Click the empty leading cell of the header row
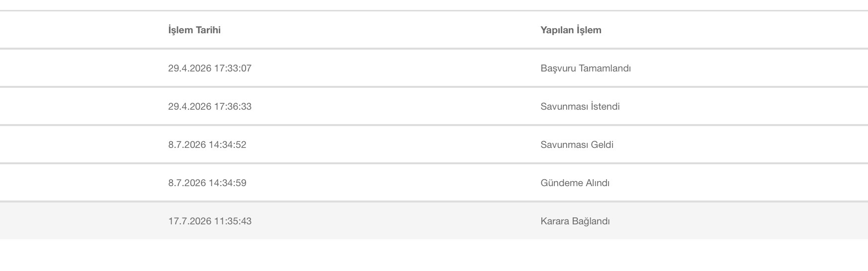 tap(80, 30)
